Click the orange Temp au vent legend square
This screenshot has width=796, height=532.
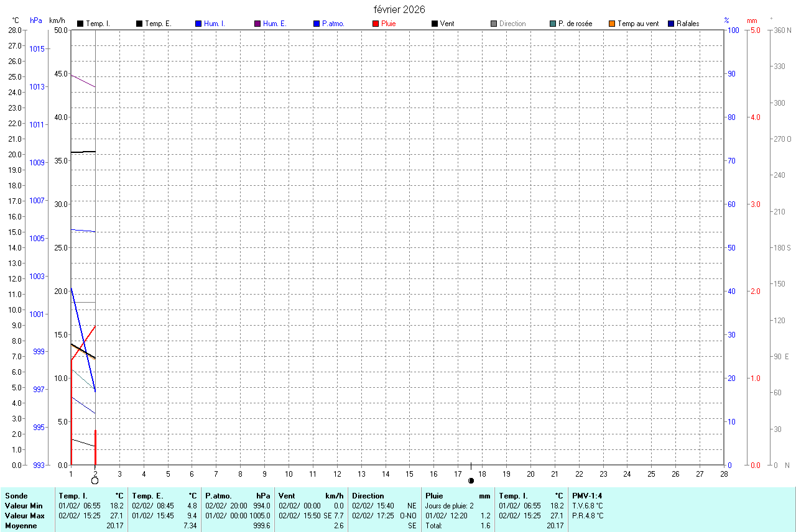[x=612, y=24]
